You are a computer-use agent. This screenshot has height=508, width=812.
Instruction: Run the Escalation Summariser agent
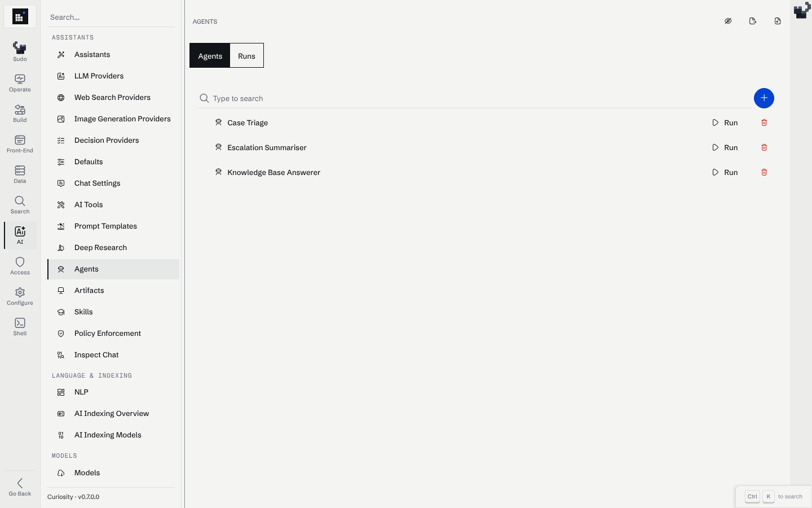pyautogui.click(x=725, y=147)
